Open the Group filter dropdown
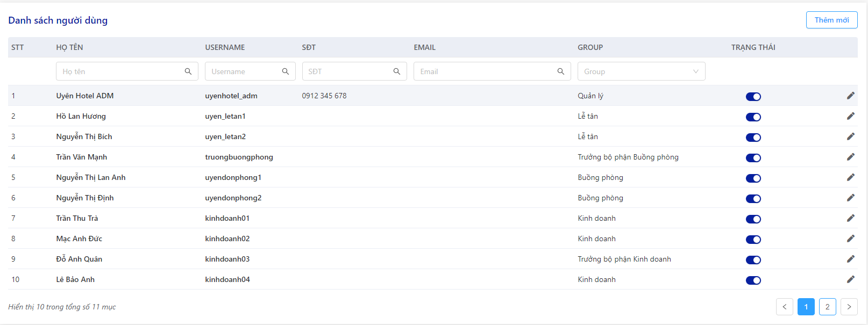Screen dimensions: 868x325 (641, 71)
